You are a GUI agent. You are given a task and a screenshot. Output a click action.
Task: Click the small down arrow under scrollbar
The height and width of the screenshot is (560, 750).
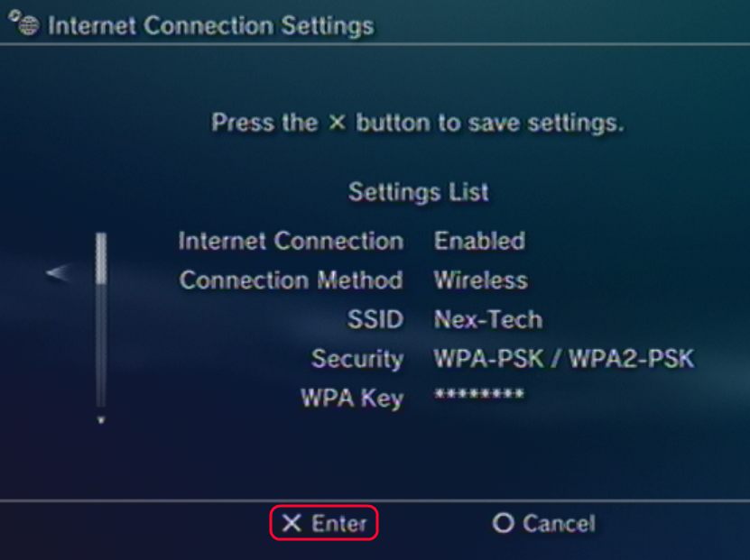click(101, 420)
